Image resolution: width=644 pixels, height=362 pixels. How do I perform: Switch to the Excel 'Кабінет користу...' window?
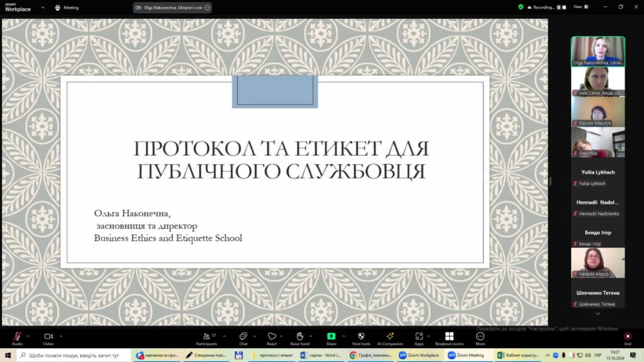coord(518,355)
